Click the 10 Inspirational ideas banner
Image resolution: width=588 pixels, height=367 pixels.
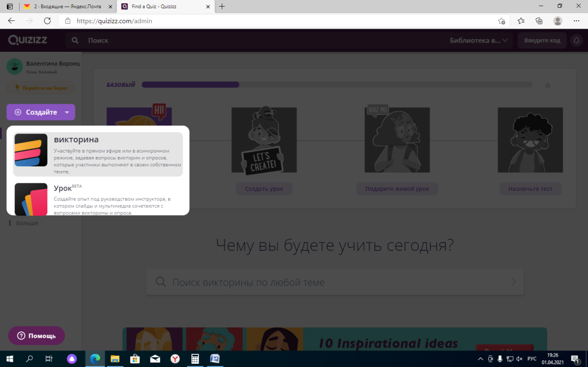click(334, 339)
